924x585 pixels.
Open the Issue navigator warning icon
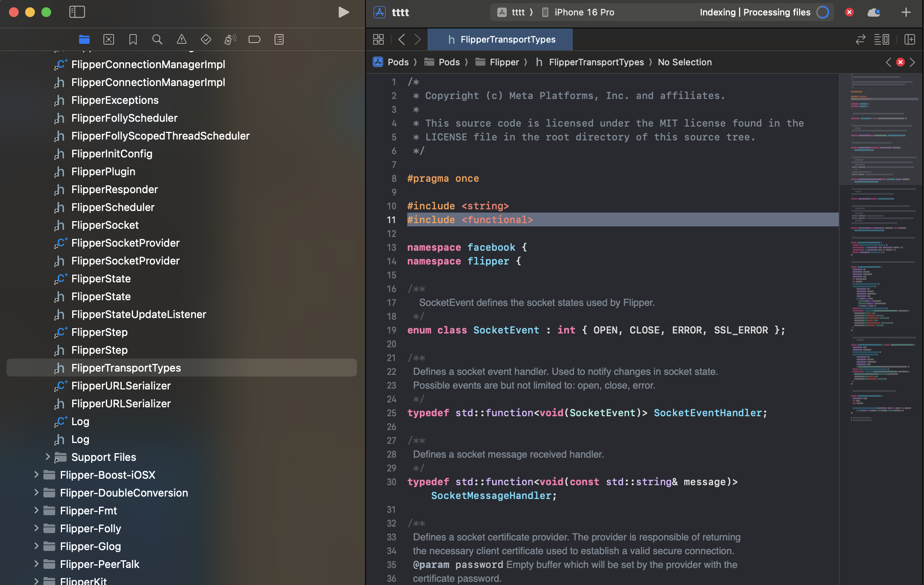pos(182,39)
